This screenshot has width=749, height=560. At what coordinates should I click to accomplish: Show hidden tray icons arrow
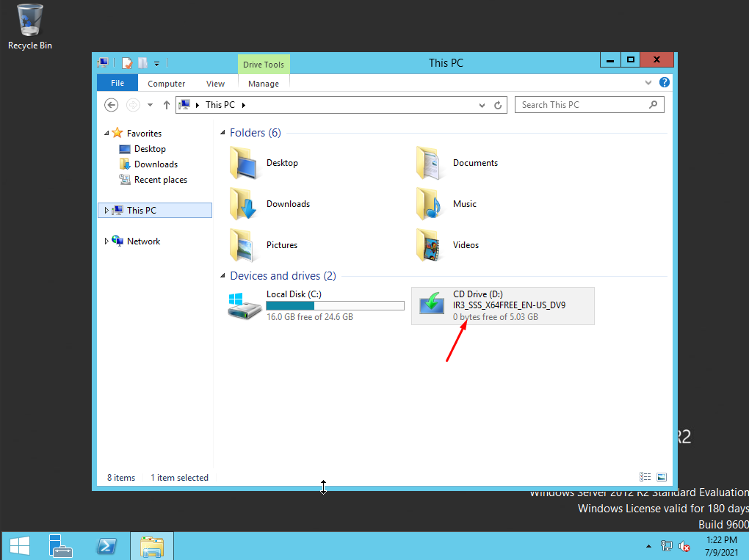648,546
